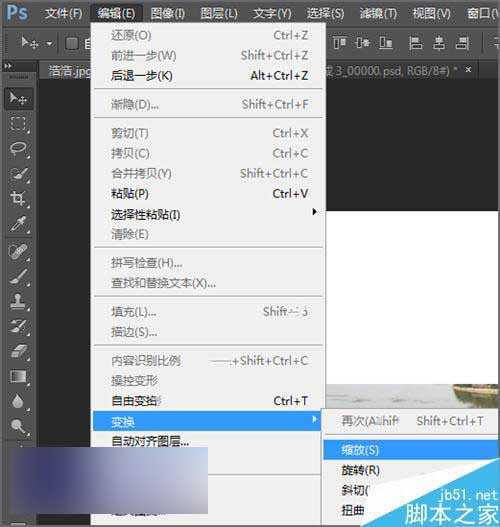Expand 选择性粘贴(I) submenu arrow

314,212
